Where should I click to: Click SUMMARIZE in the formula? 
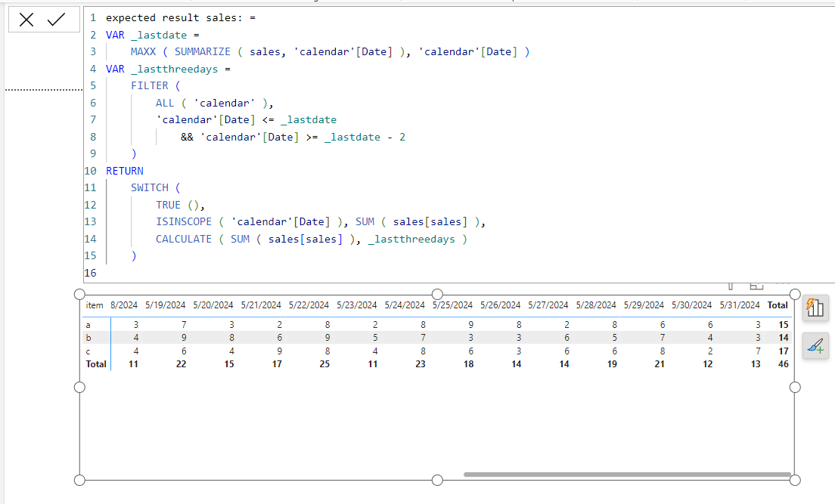coord(203,51)
